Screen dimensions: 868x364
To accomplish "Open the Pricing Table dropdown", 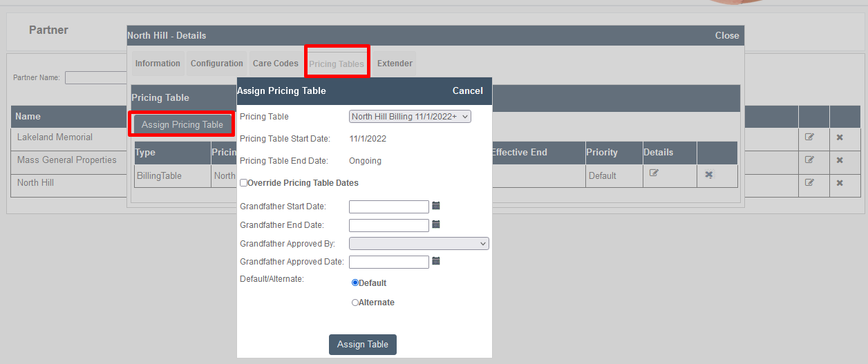I will [x=411, y=117].
